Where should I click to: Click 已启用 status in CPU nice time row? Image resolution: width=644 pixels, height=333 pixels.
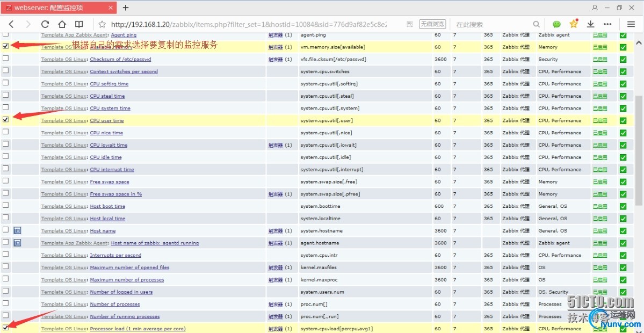pyautogui.click(x=600, y=133)
